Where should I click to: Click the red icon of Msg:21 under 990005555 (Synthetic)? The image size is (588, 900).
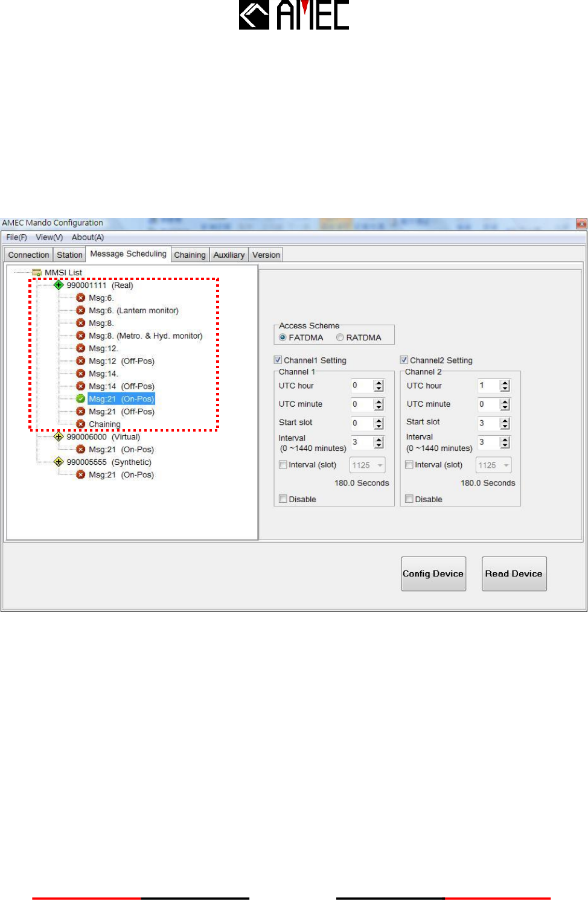click(80, 474)
